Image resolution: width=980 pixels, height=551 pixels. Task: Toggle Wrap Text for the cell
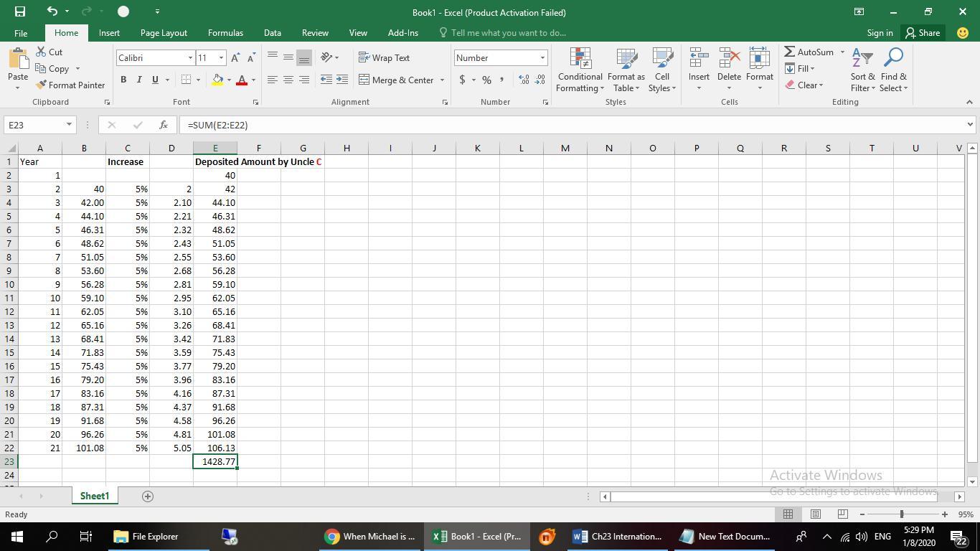tap(384, 57)
